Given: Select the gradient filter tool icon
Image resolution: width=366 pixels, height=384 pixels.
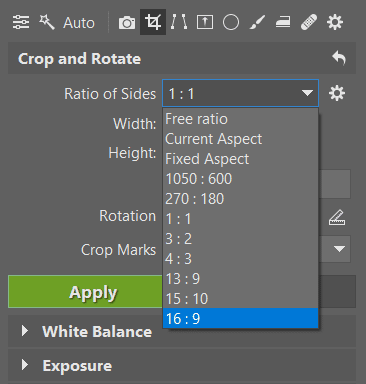Looking at the screenshot, I should [x=205, y=22].
